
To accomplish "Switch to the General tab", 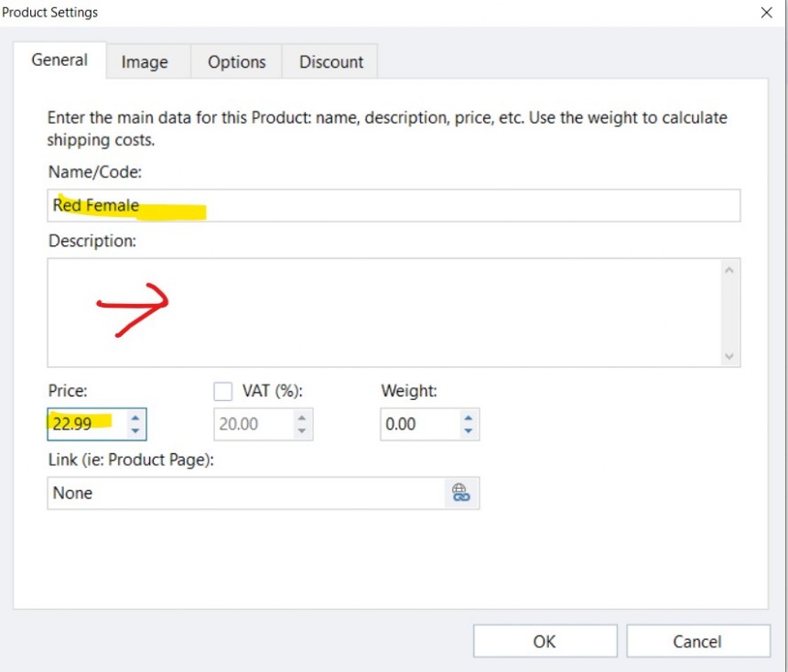I will 59,60.
